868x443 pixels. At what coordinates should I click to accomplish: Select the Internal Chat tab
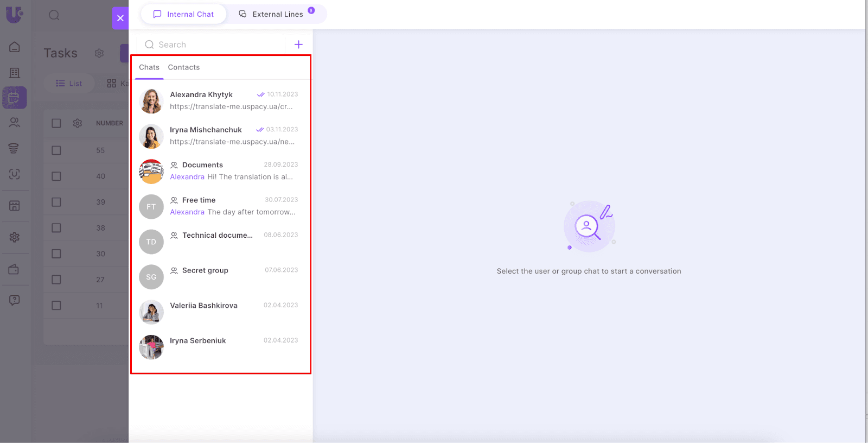184,14
